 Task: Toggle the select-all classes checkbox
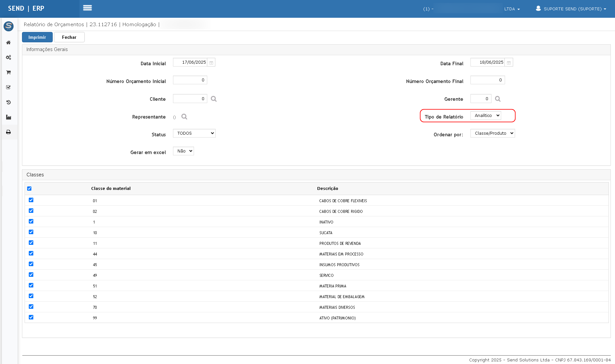29,189
